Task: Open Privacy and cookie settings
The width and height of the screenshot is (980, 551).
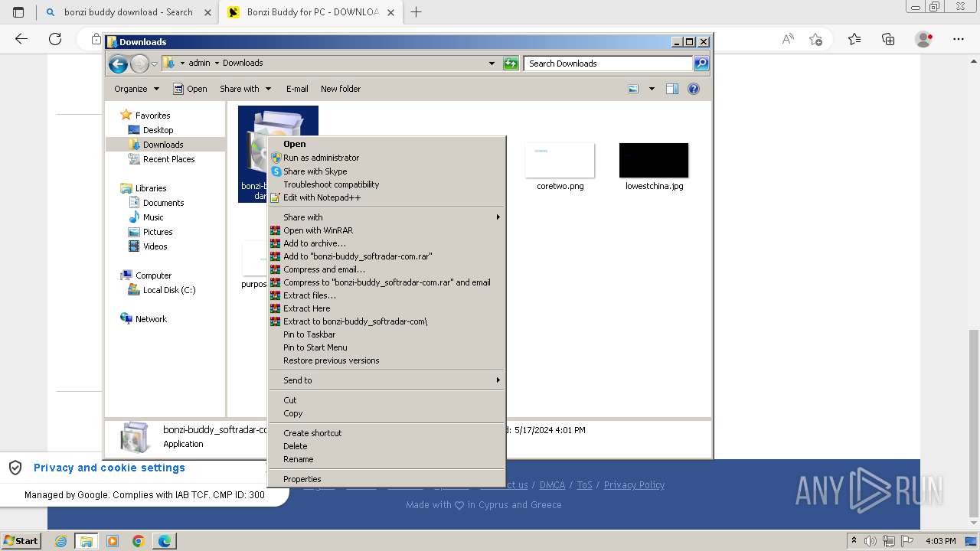Action: pos(109,468)
